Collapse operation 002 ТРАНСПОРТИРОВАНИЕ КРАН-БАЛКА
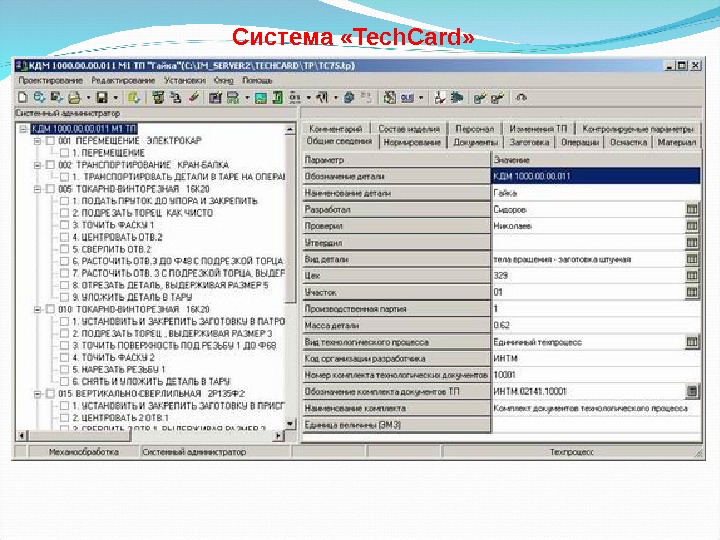 point(38,165)
